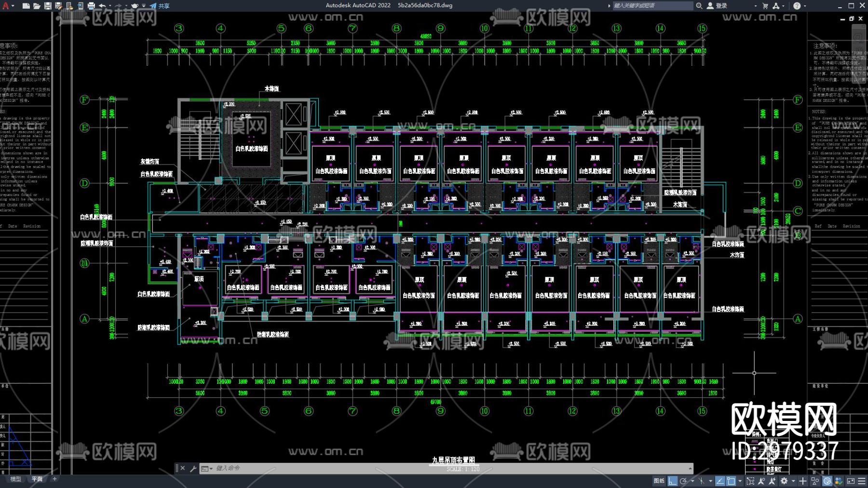
Task: Add a new layout tab
Action: tap(54, 479)
